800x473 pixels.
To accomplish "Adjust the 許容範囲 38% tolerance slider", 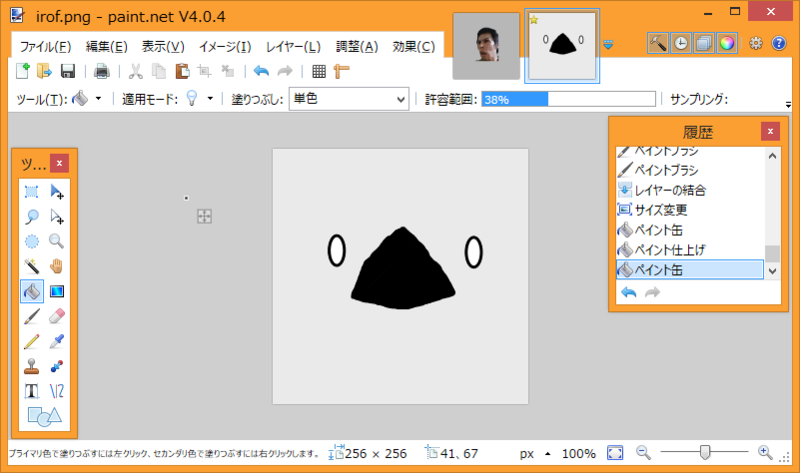I will (568, 99).
